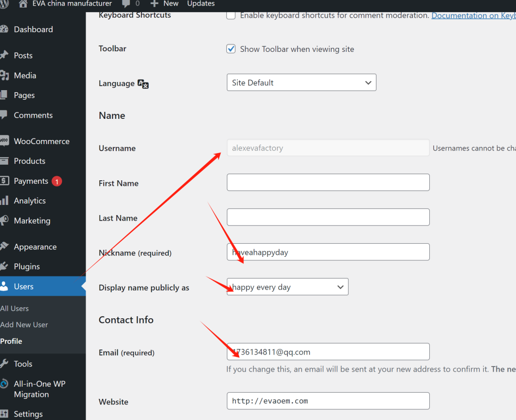The width and height of the screenshot is (516, 420).
Task: Open the comments bubble icon in admin bar
Action: click(x=126, y=4)
